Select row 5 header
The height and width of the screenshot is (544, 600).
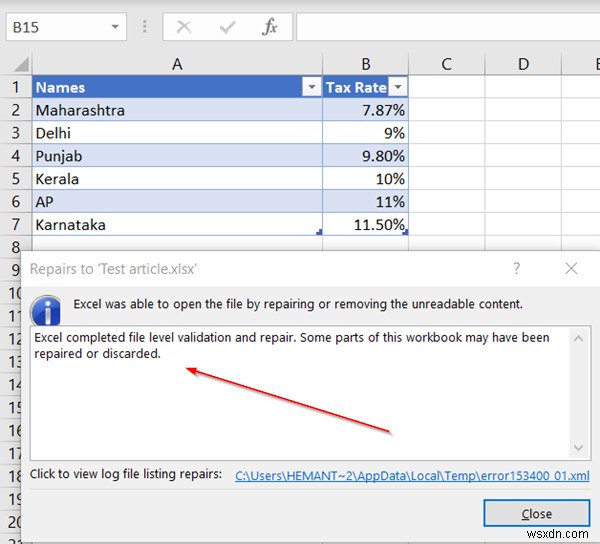click(x=16, y=179)
